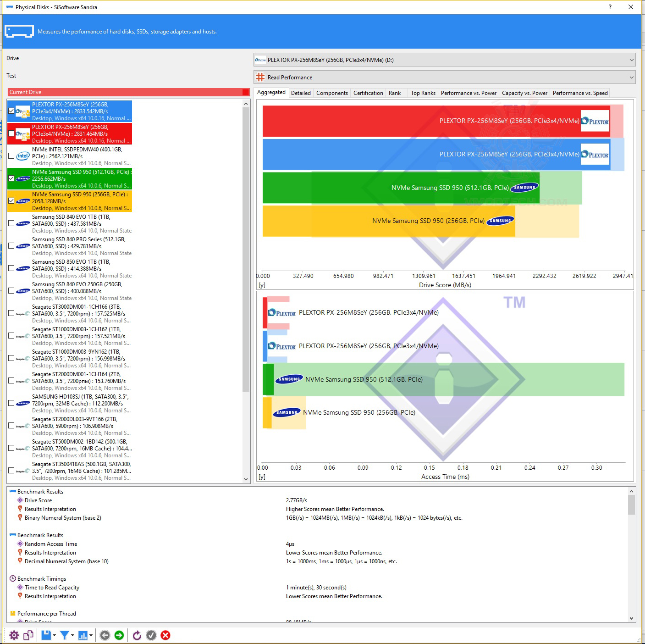Click the purple refresh icon
The height and width of the screenshot is (644, 645).
pos(137,635)
